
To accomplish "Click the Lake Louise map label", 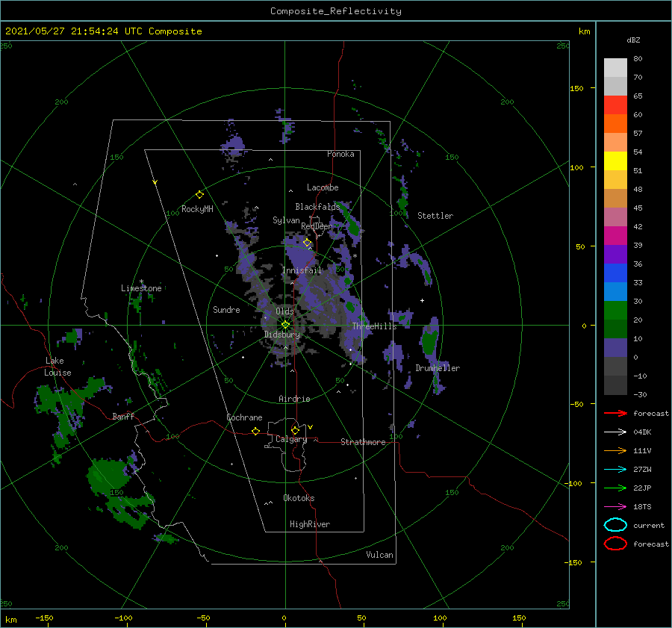I will point(57,367).
